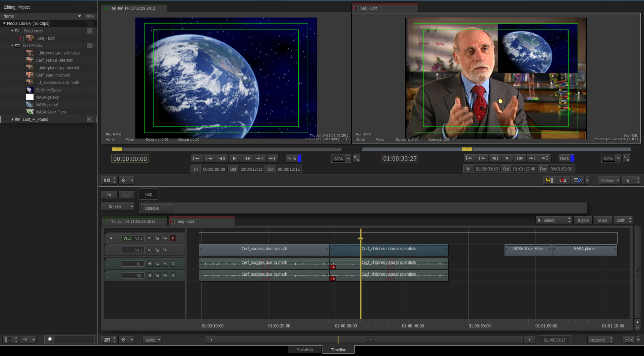The height and width of the screenshot is (356, 644).
Task: Enable Ripple mode on timeline
Action: pyautogui.click(x=583, y=220)
